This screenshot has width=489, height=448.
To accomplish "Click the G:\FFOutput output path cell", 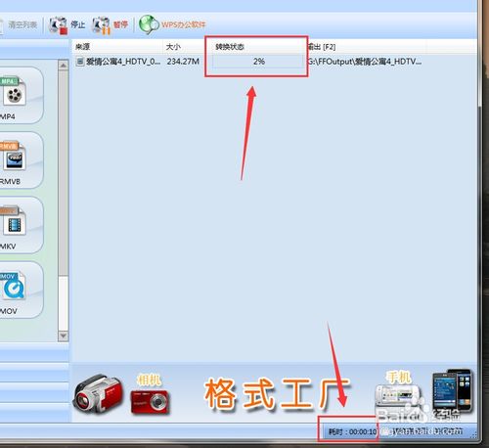I will pyautogui.click(x=365, y=62).
